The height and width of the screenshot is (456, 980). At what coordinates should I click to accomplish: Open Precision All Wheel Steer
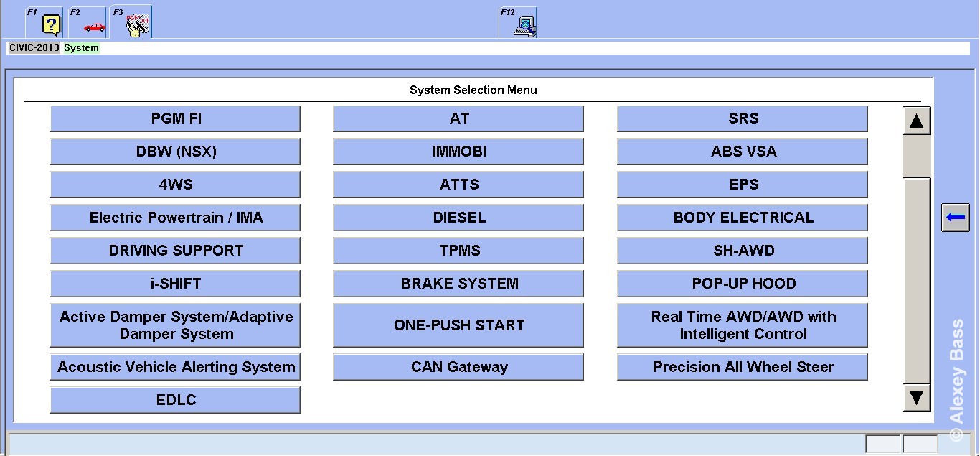[743, 367]
